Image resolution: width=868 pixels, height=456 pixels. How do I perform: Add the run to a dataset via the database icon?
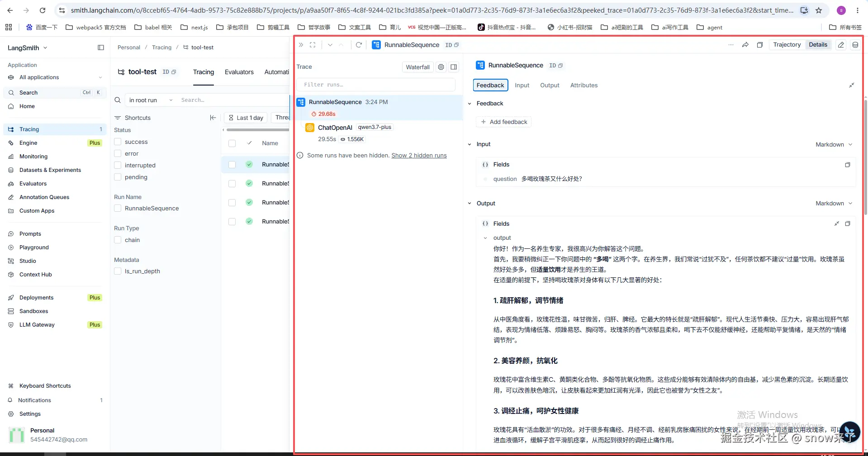tap(855, 45)
